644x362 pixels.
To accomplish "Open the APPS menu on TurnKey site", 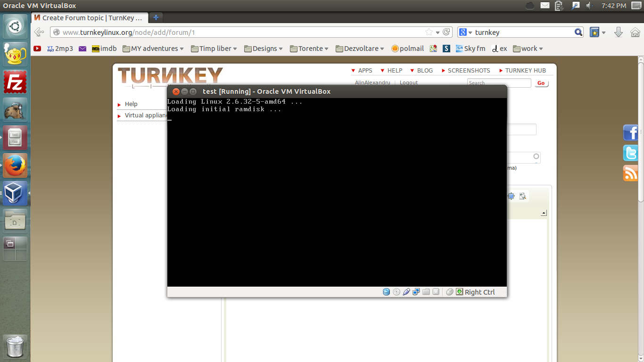I will (x=364, y=70).
